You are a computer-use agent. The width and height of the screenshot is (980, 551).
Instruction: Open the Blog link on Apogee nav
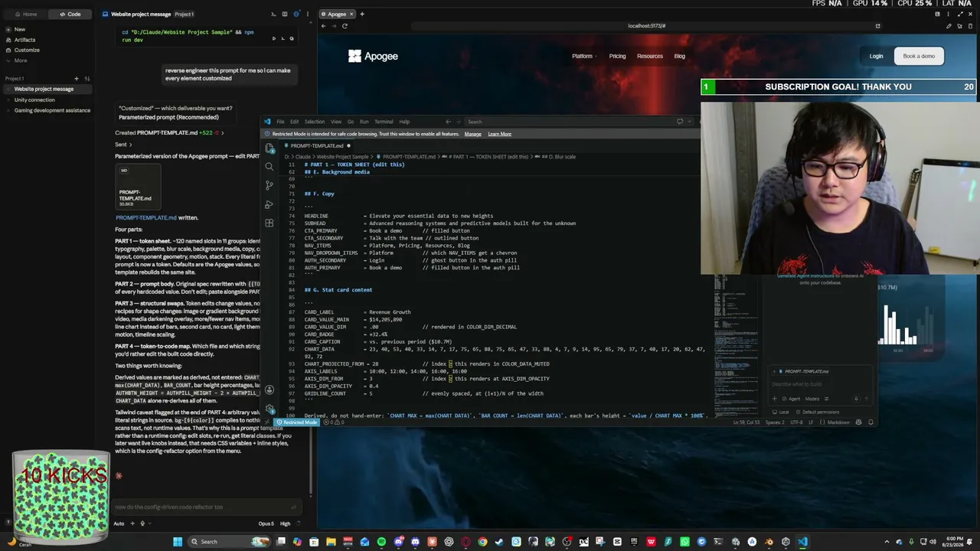pyautogui.click(x=679, y=56)
